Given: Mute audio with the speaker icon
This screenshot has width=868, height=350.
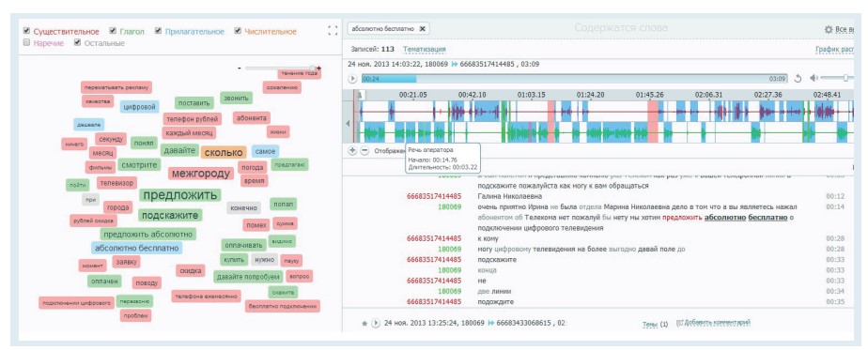Looking at the screenshot, I should coord(814,78).
